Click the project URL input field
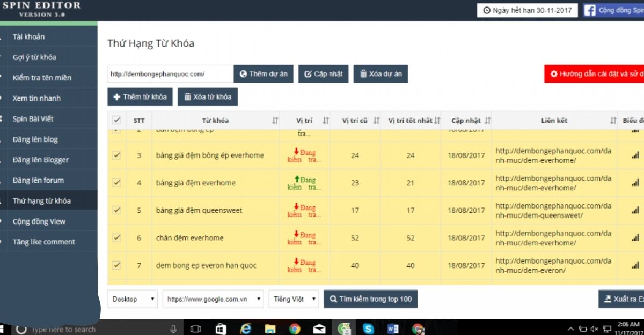Image resolution: width=644 pixels, height=335 pixels. click(x=170, y=74)
